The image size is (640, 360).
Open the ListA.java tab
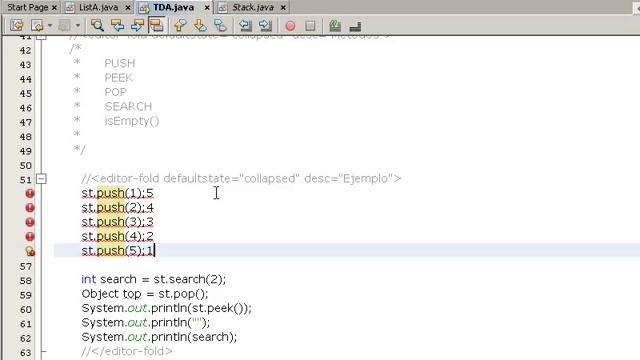point(98,7)
